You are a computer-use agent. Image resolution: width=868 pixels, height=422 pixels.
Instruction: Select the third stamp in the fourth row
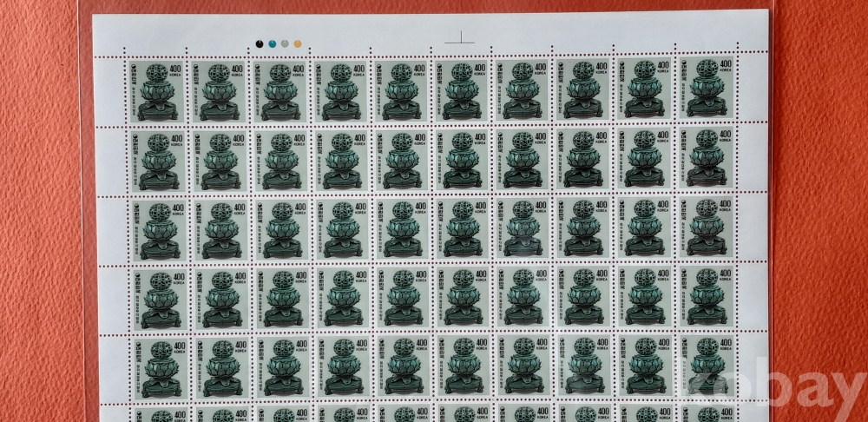tap(279, 300)
